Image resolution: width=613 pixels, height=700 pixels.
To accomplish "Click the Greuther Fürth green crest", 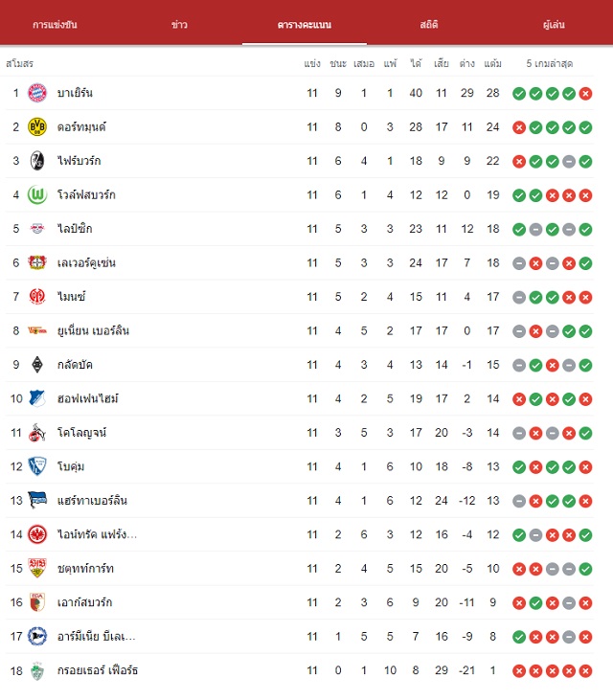I will (x=37, y=670).
